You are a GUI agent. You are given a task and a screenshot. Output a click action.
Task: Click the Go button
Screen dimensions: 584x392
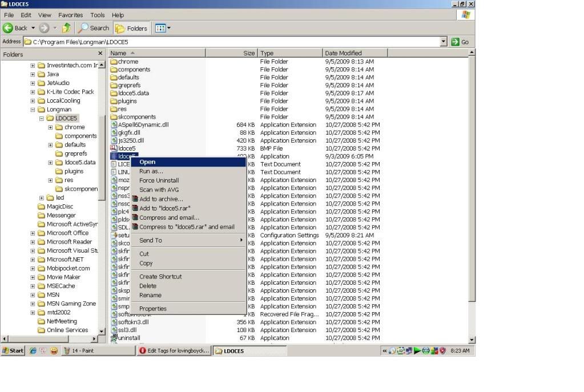[460, 42]
